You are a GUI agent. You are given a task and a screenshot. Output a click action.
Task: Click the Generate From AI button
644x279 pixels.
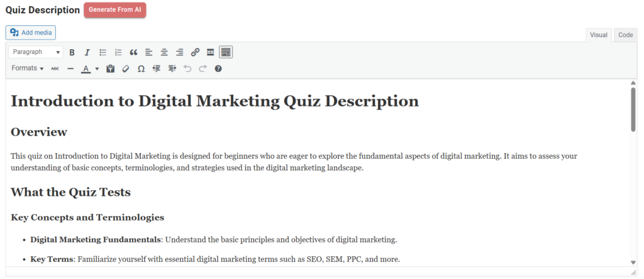[114, 10]
